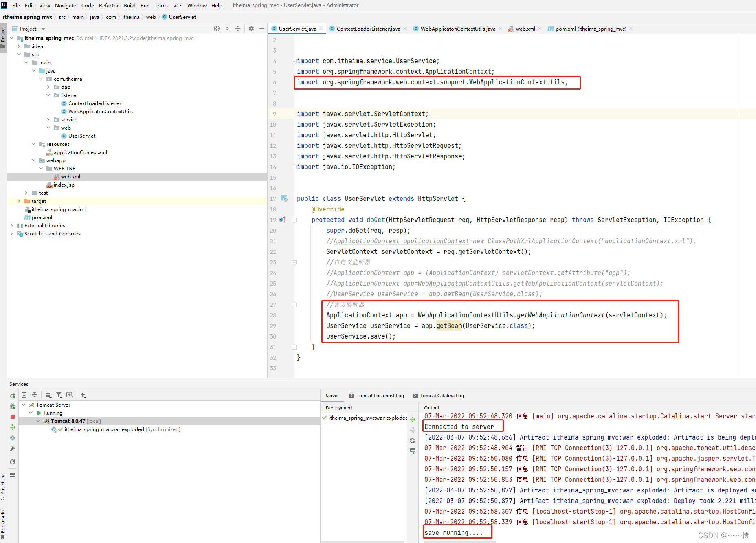
Task: Add a new service with plus icon
Action: [83, 395]
